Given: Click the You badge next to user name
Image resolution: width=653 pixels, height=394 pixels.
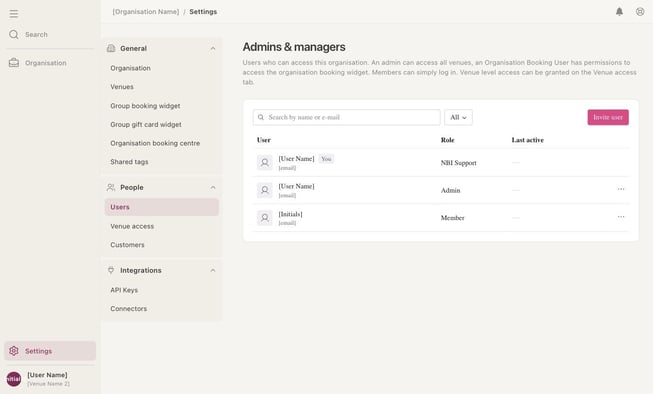Looking at the screenshot, I should (x=326, y=159).
